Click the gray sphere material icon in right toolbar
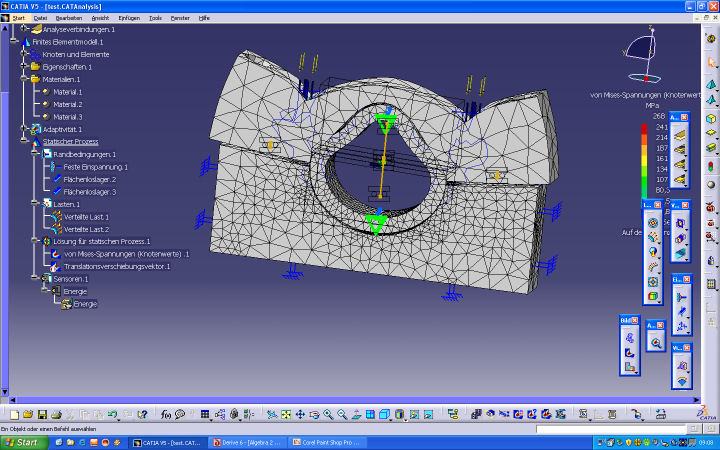Screen dimensions: 720x450 click(x=711, y=185)
